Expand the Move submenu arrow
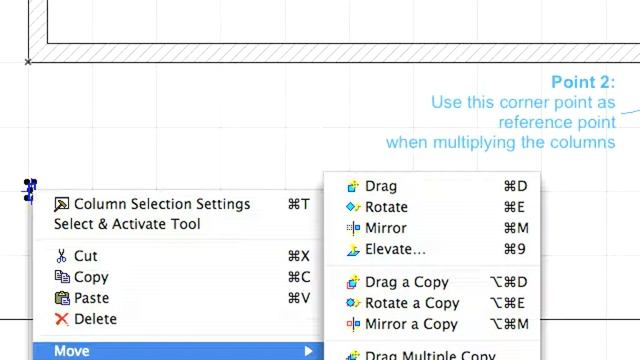The width and height of the screenshot is (640, 360). click(x=309, y=351)
